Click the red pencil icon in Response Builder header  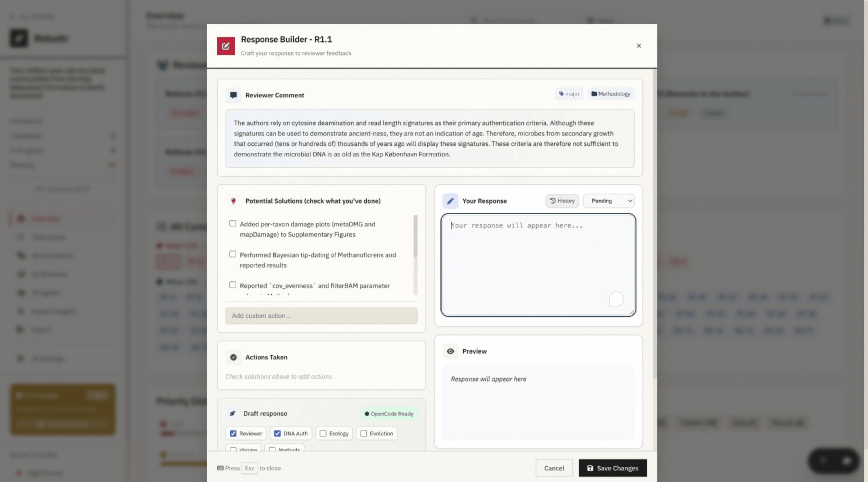click(x=226, y=46)
